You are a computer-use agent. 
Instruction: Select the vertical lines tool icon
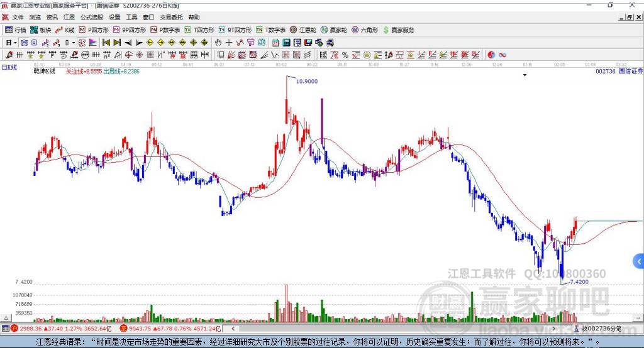click(x=19, y=55)
